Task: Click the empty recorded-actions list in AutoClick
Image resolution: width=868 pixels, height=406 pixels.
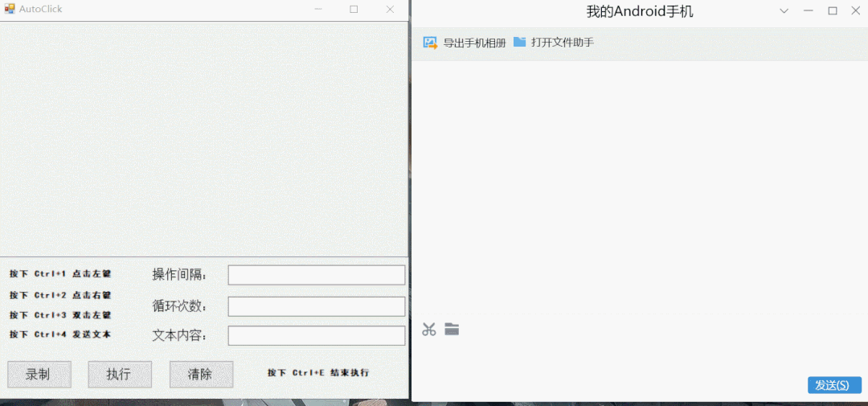Action: pos(203,139)
